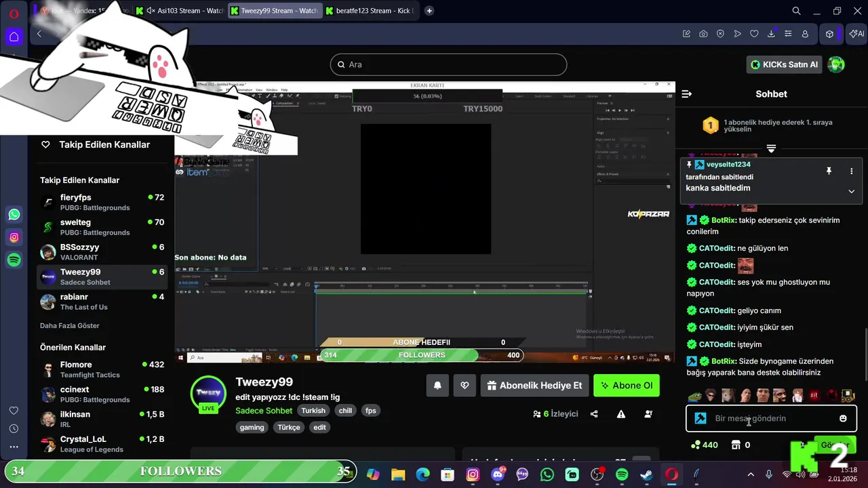Click the report warning triangle icon

[621, 413]
